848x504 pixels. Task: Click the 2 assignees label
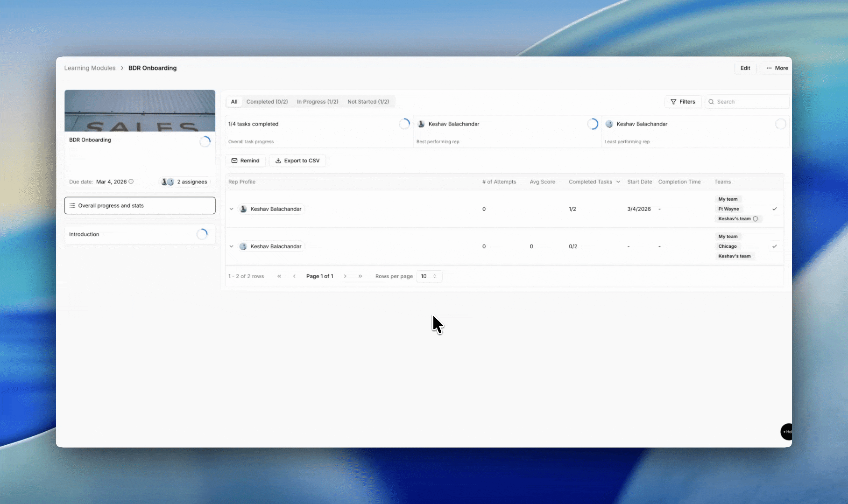192,182
